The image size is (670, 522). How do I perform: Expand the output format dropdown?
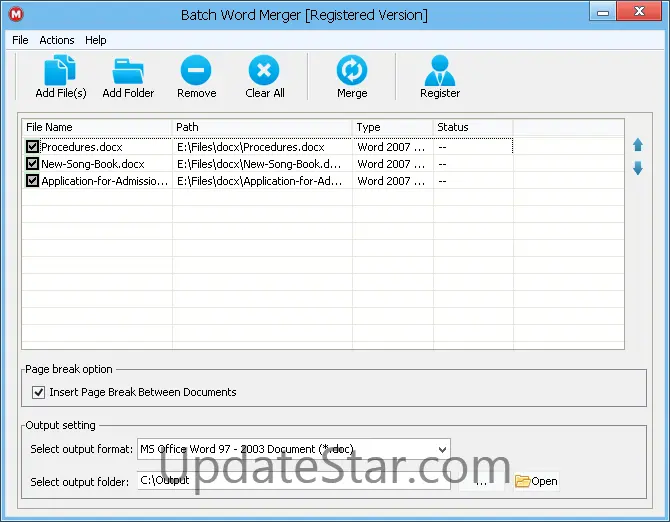(442, 449)
